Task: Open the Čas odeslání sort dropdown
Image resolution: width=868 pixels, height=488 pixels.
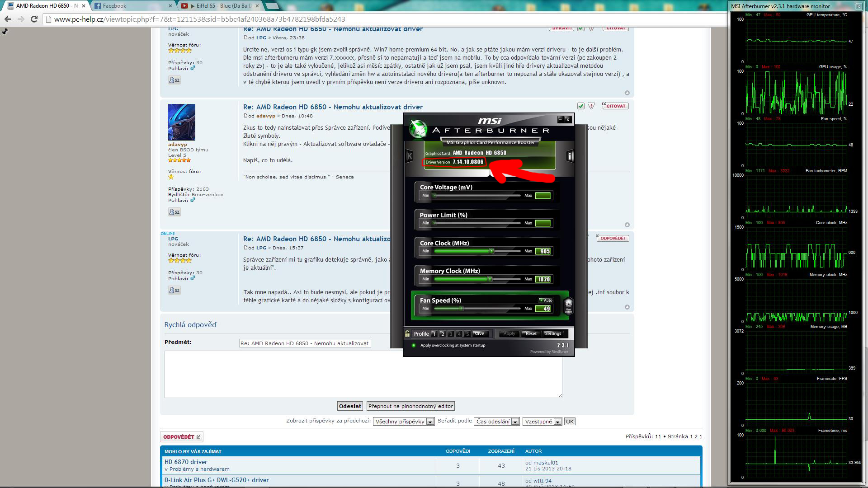Action: [496, 422]
